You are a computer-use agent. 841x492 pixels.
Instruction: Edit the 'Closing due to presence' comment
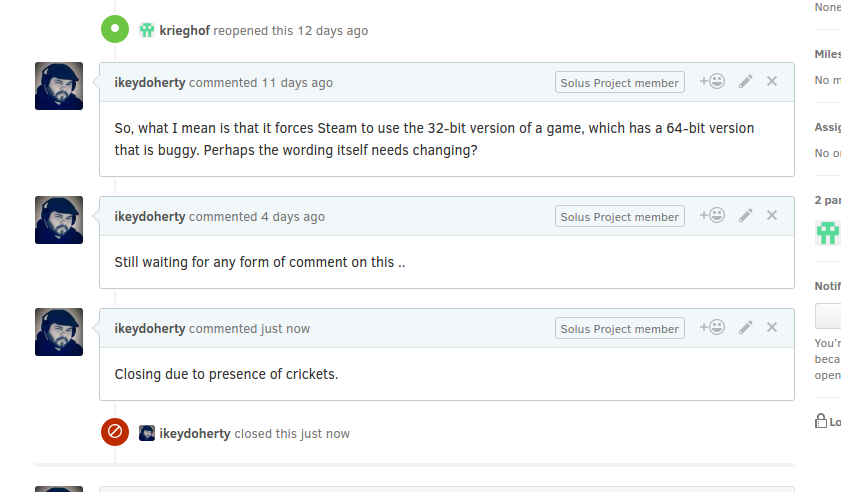tap(746, 328)
